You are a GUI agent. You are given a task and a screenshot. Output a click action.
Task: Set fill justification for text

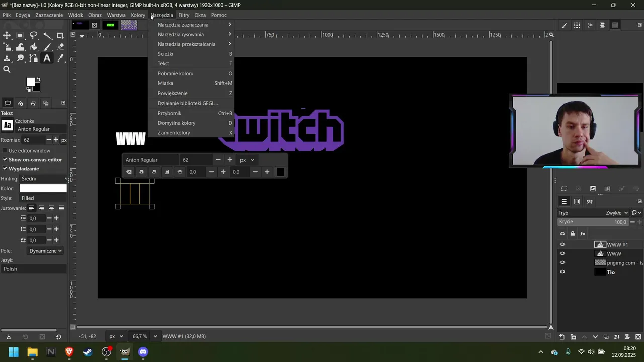point(61,208)
